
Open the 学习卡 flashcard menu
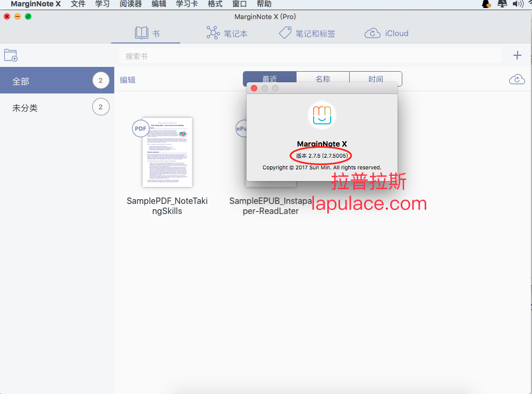pyautogui.click(x=187, y=4)
